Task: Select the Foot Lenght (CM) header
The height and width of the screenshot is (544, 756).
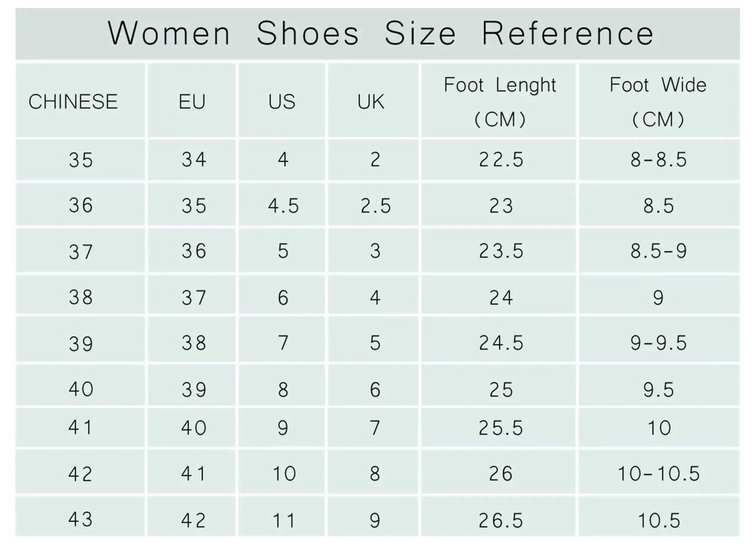Action: (500, 101)
